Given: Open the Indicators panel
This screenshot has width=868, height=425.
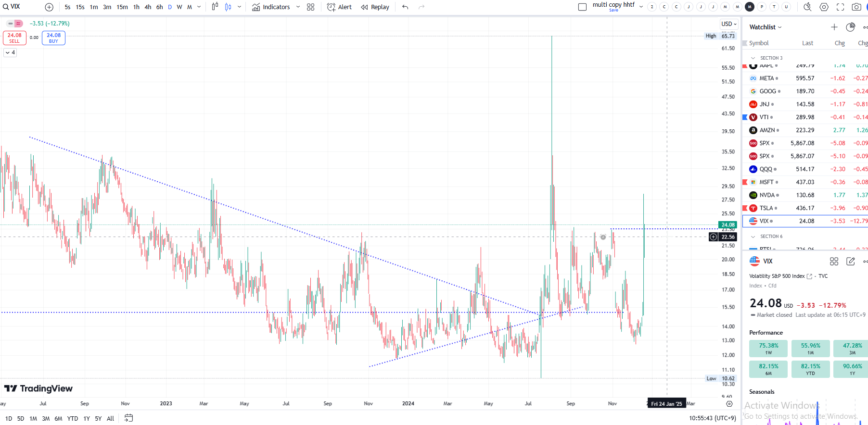Looking at the screenshot, I should (x=271, y=7).
